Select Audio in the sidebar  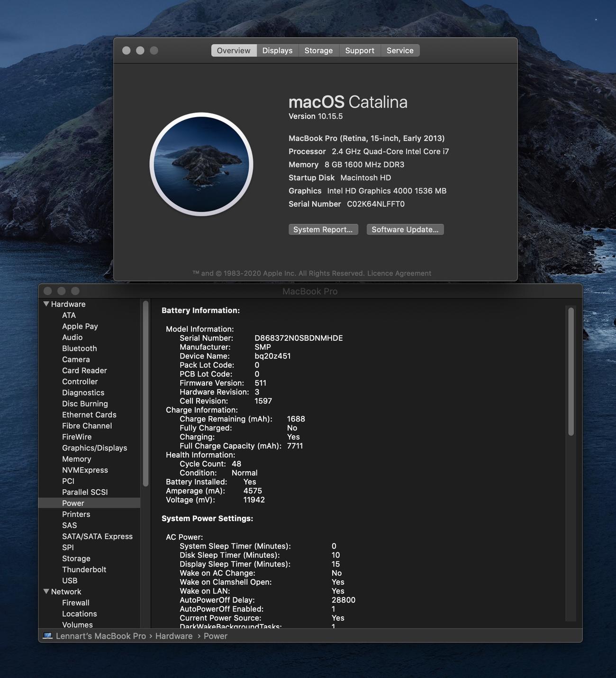pyautogui.click(x=72, y=337)
